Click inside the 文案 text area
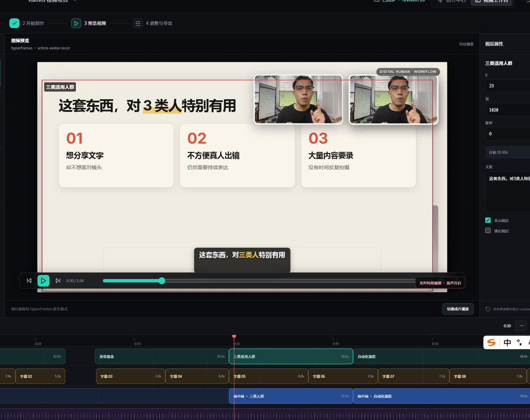Viewport: 530px width, 420px height. (508, 191)
